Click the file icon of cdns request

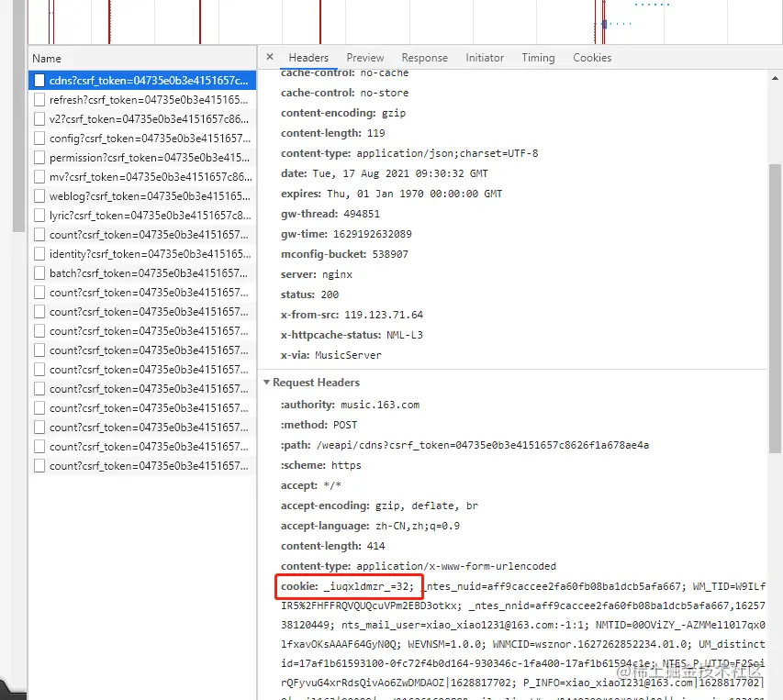click(39, 81)
